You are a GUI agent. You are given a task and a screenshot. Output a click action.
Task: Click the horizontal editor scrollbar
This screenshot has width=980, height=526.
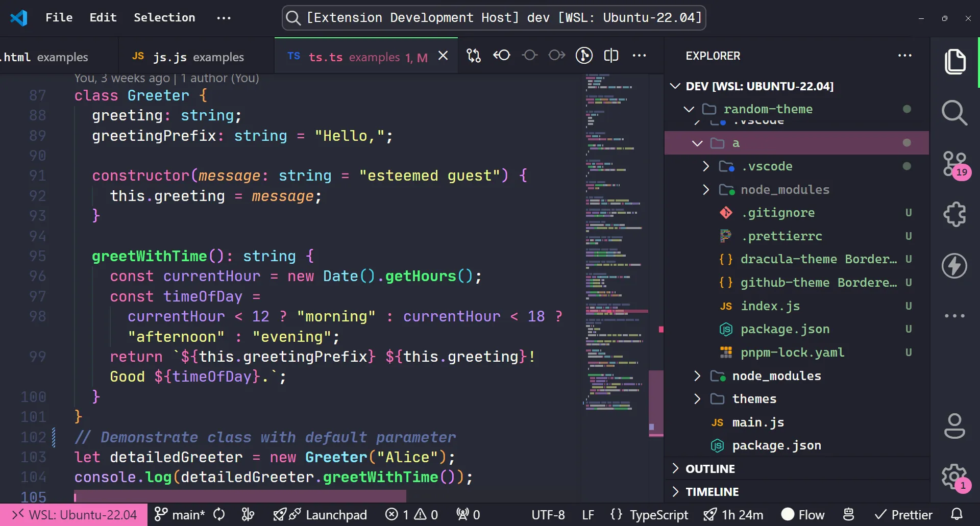pyautogui.click(x=240, y=496)
